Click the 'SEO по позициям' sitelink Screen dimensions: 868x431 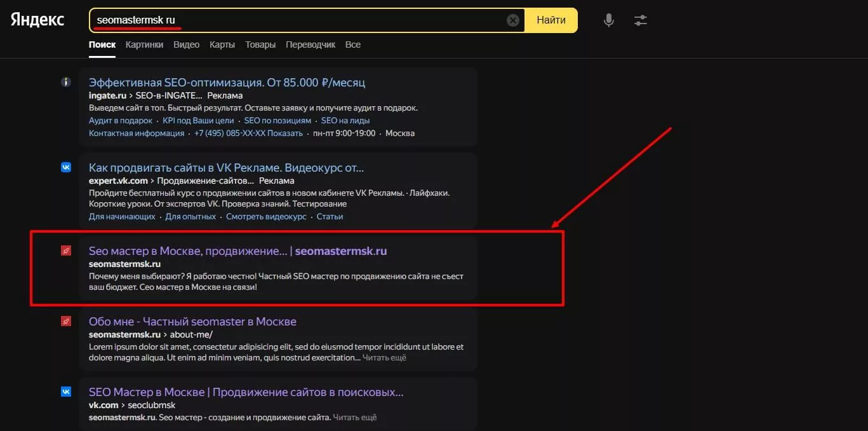(277, 120)
